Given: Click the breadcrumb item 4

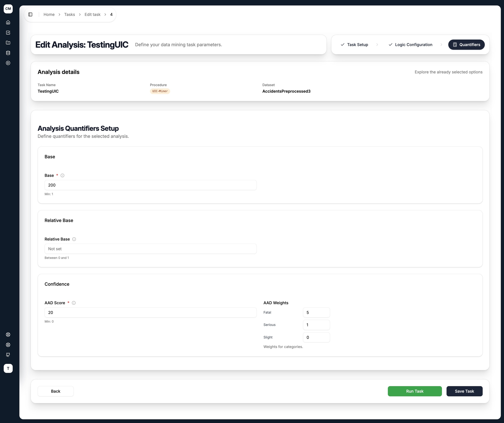Looking at the screenshot, I should coord(111,14).
